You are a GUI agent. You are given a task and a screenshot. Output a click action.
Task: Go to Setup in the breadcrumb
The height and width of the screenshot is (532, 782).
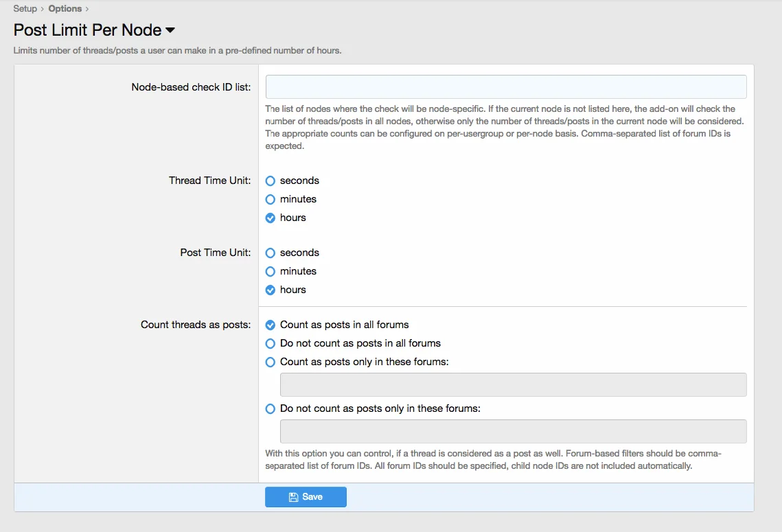[x=25, y=9]
